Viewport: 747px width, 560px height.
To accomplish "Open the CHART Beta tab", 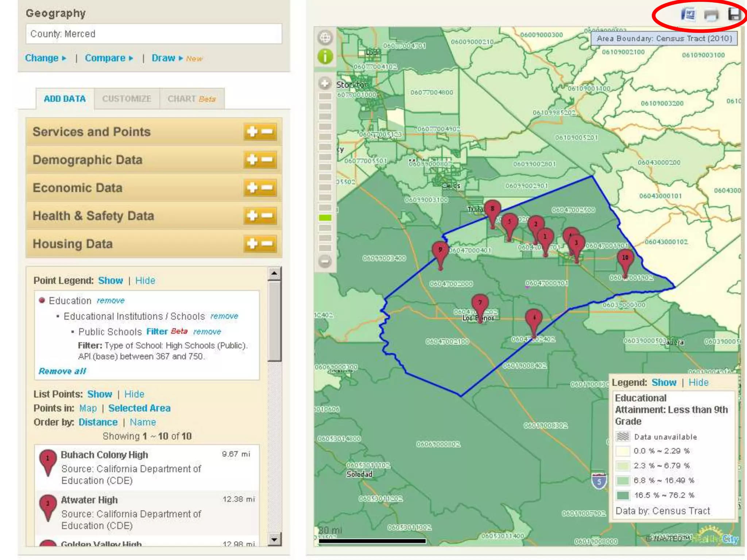I will tap(191, 99).
